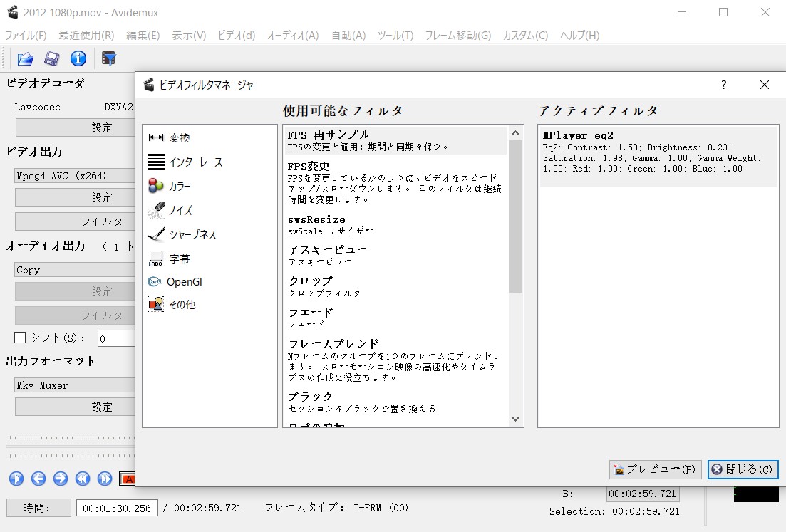Open the ツール(T) menu

point(395,35)
